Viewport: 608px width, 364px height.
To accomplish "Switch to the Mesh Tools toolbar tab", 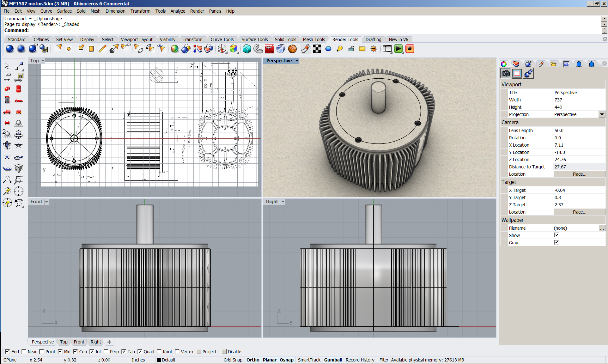I will pos(314,39).
